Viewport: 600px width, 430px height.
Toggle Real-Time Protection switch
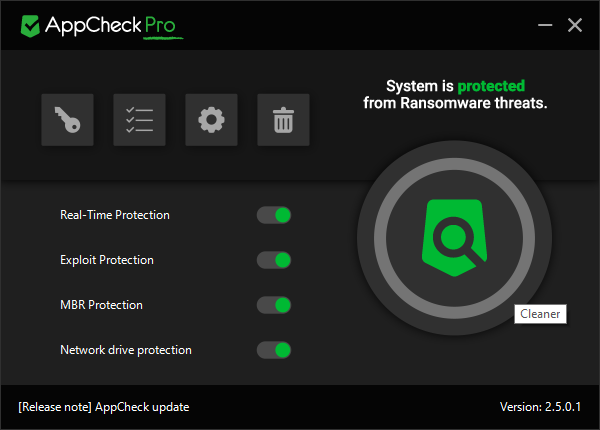(x=274, y=215)
